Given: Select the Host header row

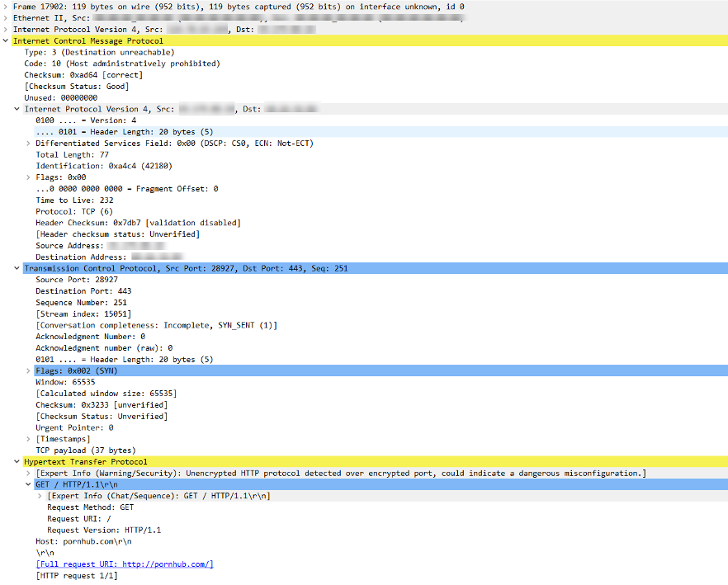Looking at the screenshot, I should click(x=83, y=542).
